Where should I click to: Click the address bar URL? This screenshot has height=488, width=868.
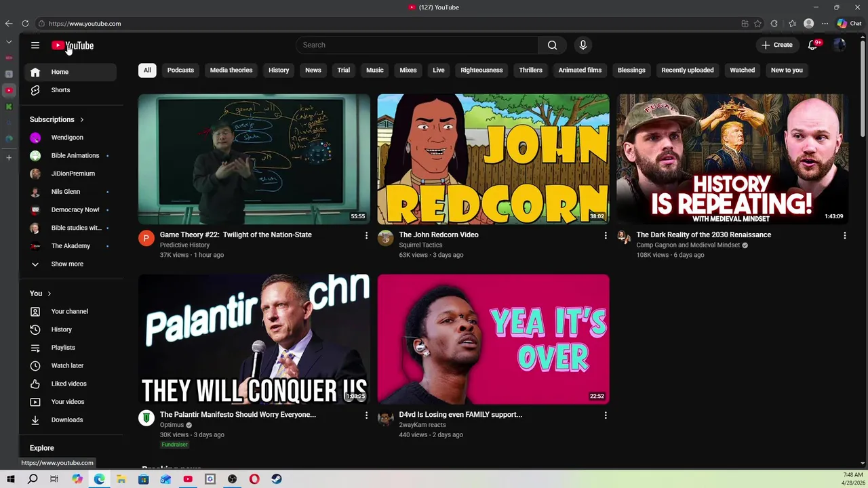coord(85,24)
